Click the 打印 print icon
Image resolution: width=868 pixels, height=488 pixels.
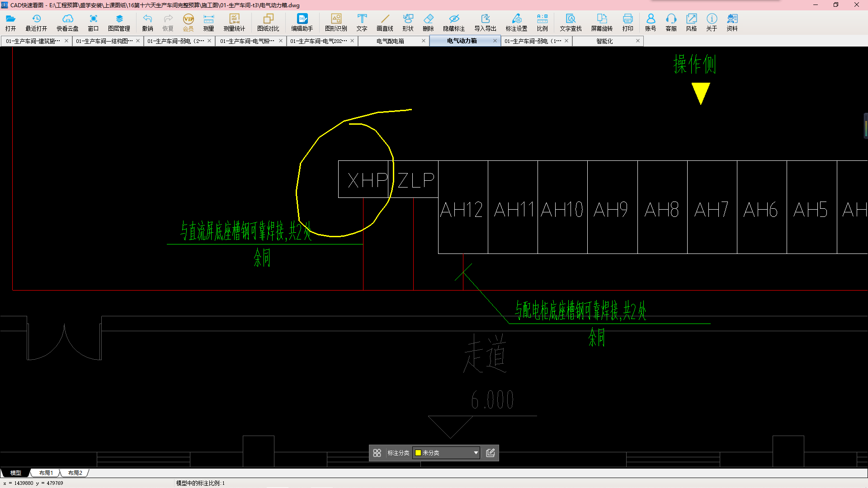pos(627,22)
